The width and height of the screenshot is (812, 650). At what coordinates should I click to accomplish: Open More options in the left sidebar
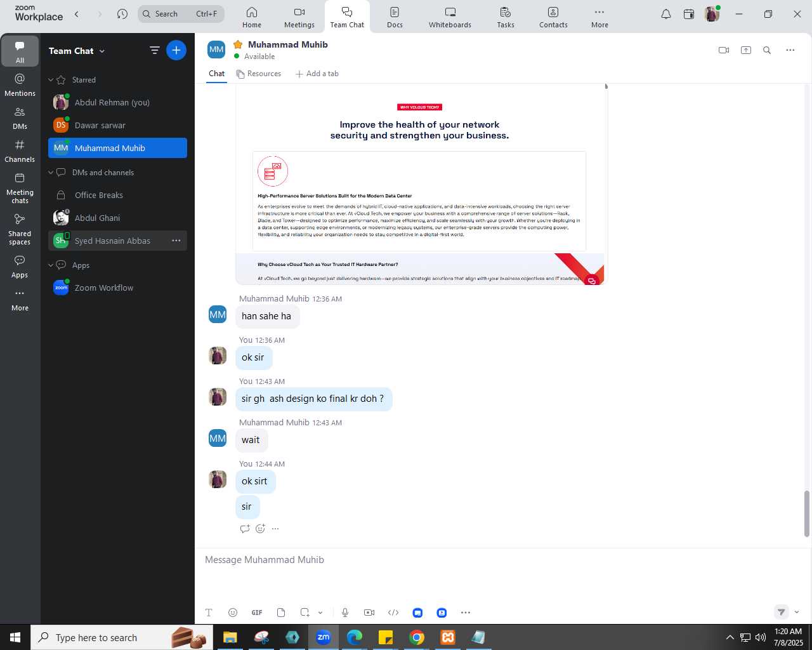20,300
